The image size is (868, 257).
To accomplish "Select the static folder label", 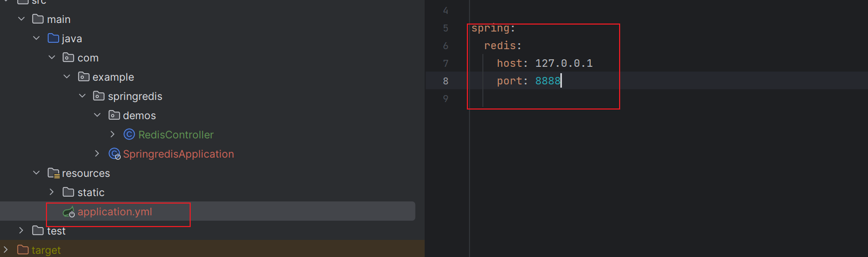I will (x=91, y=193).
